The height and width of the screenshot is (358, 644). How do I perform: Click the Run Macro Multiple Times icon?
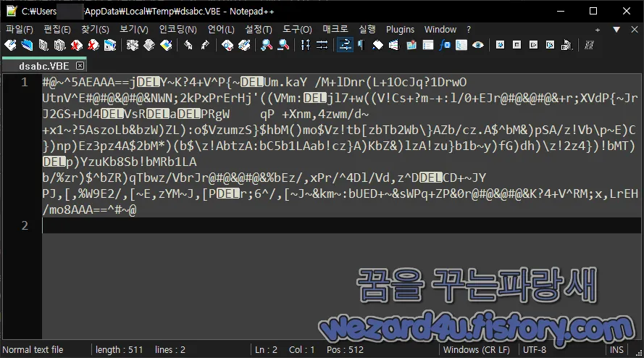click(550, 45)
